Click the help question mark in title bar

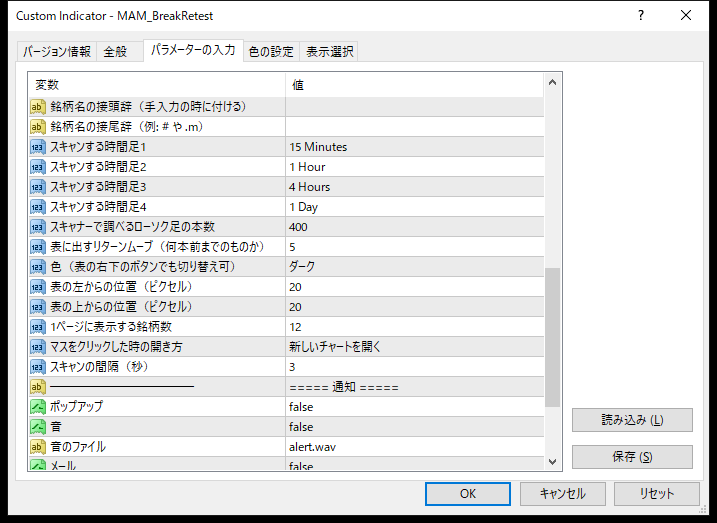pyautogui.click(x=641, y=15)
